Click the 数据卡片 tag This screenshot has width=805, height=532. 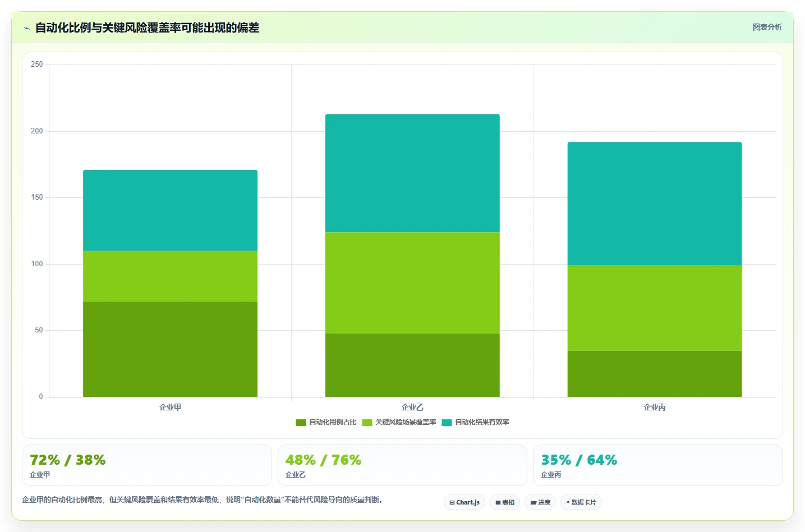point(581,502)
